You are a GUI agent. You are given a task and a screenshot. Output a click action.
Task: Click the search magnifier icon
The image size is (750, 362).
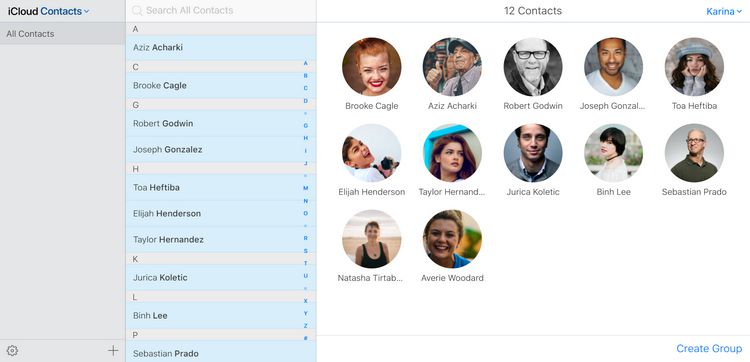click(x=137, y=11)
